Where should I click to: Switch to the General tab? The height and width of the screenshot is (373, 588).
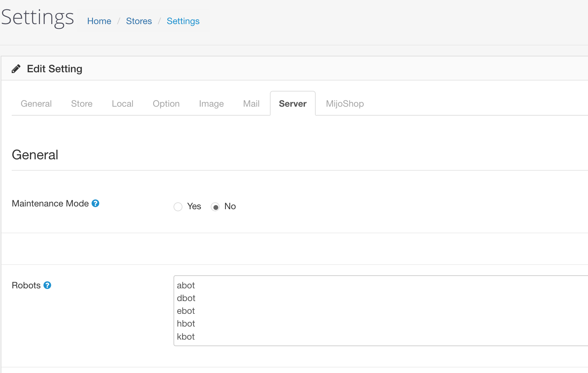36,104
